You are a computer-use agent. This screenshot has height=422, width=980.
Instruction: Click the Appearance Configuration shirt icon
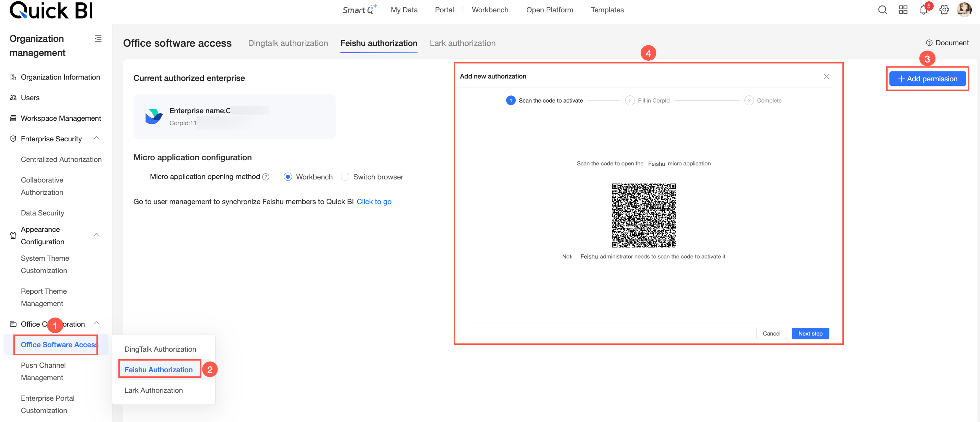tap(13, 236)
